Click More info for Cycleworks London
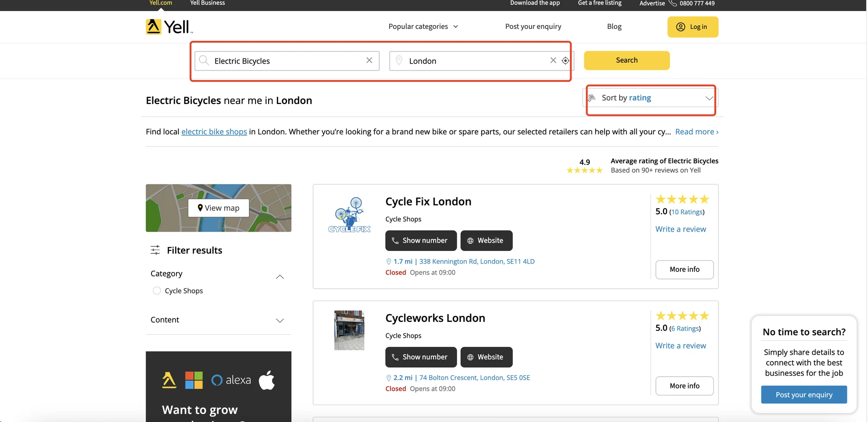The image size is (868, 422). pyautogui.click(x=685, y=386)
